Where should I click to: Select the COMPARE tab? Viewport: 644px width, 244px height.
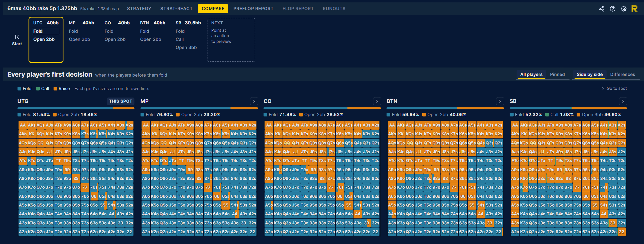(x=213, y=8)
